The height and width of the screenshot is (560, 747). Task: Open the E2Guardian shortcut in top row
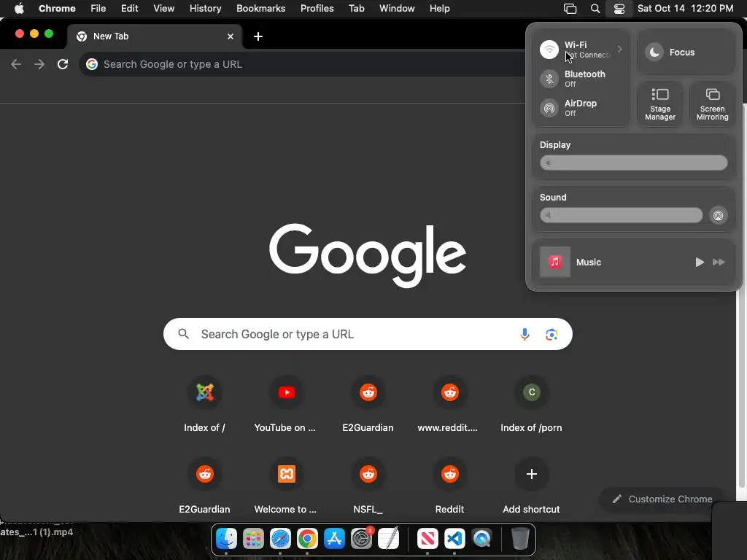368,404
